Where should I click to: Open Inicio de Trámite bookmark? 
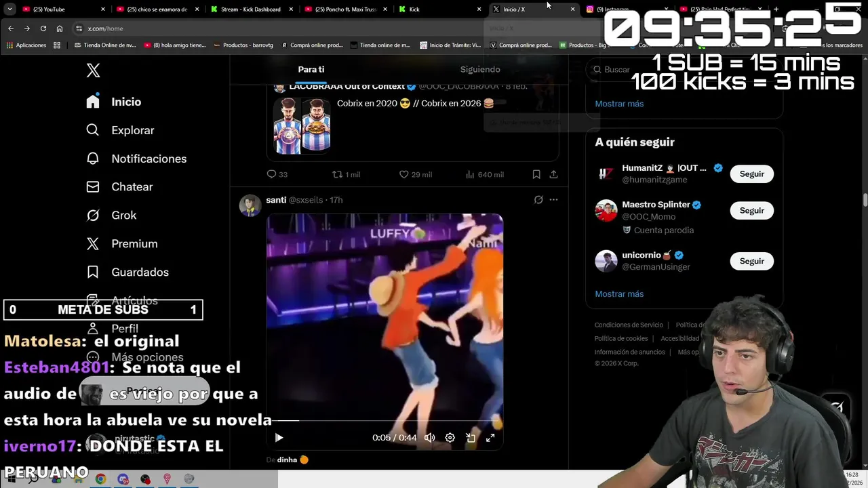[450, 45]
